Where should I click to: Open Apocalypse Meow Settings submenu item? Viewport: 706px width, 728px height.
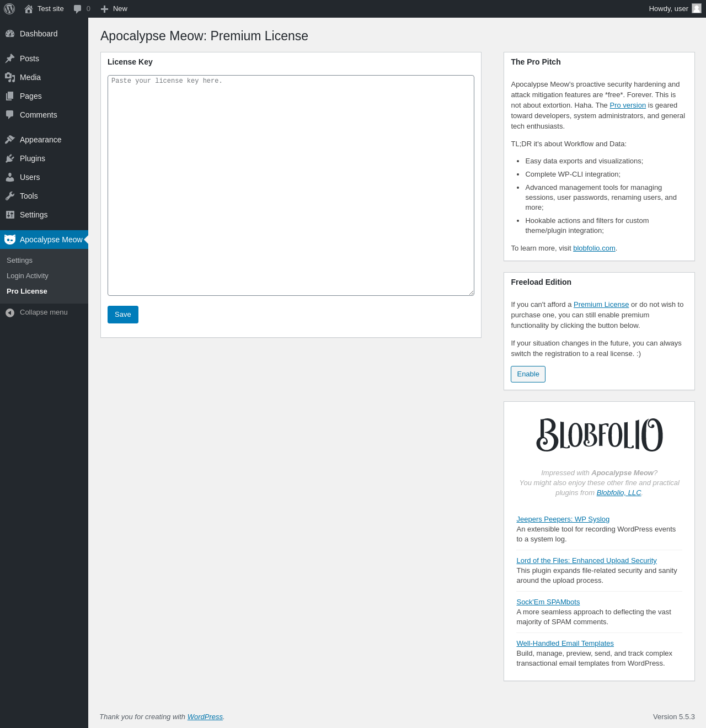tap(19, 261)
